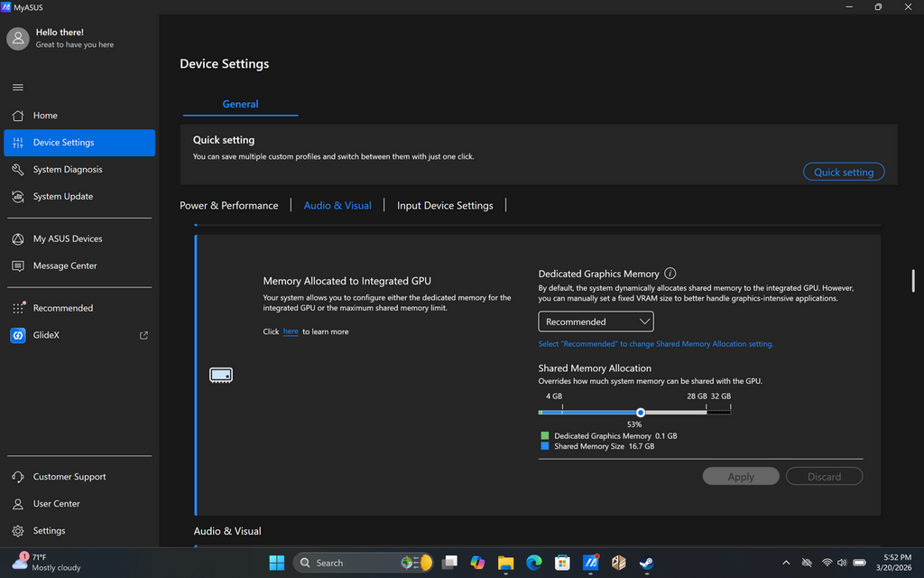Open My ASUS Devices

point(68,239)
